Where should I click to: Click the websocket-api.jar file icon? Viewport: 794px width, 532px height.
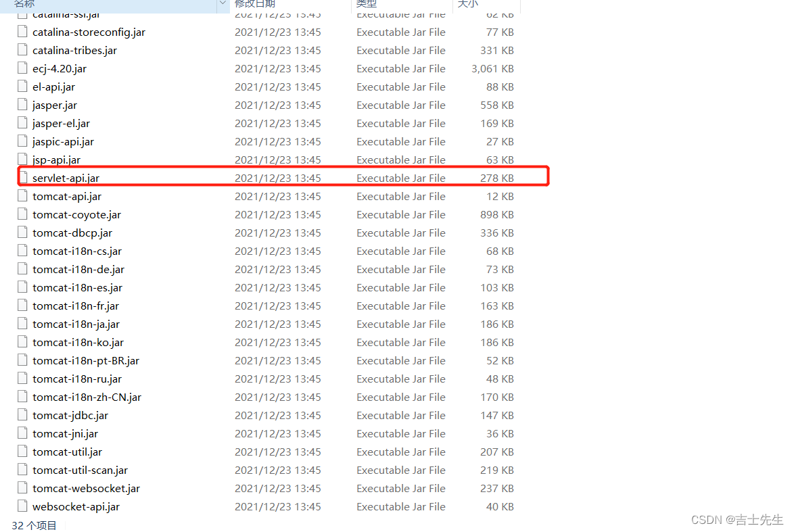(22, 506)
